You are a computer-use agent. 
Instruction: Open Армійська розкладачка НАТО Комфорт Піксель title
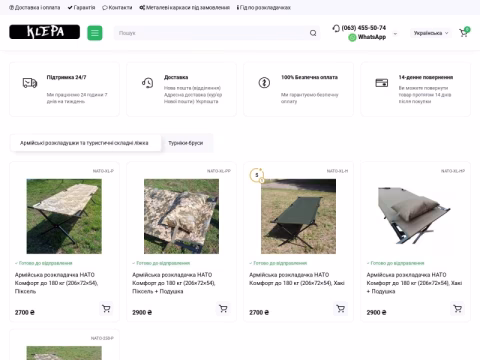(56, 283)
